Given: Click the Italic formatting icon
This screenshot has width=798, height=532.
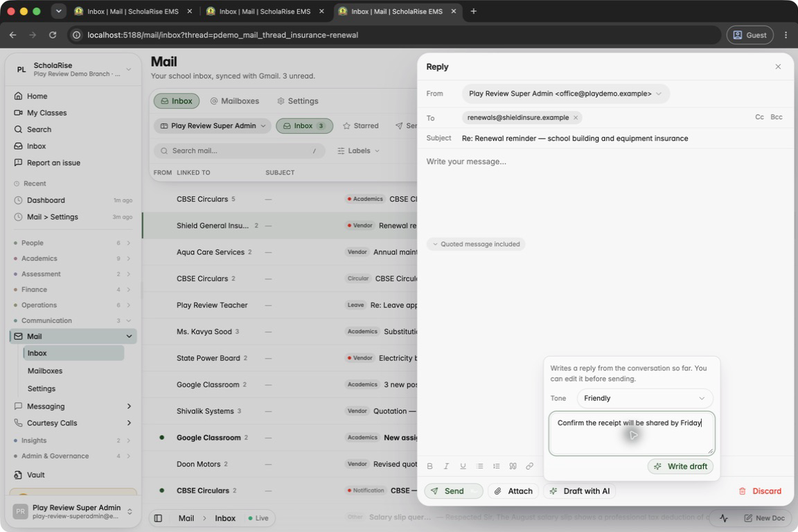Looking at the screenshot, I should click(x=446, y=465).
